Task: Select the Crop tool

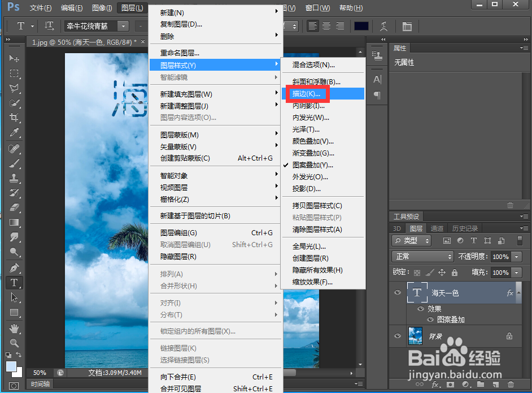Action: pos(14,116)
